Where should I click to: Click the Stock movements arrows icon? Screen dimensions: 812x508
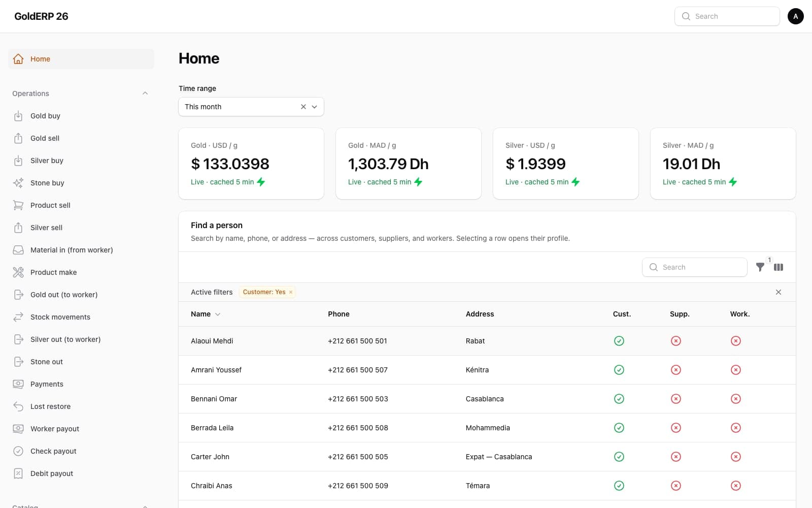click(x=18, y=317)
